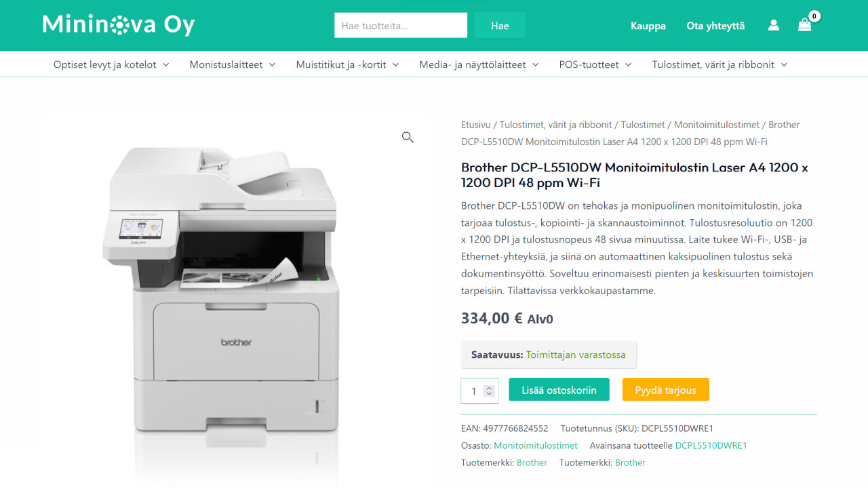Request a quote with Pyydä tarjous

(x=665, y=390)
